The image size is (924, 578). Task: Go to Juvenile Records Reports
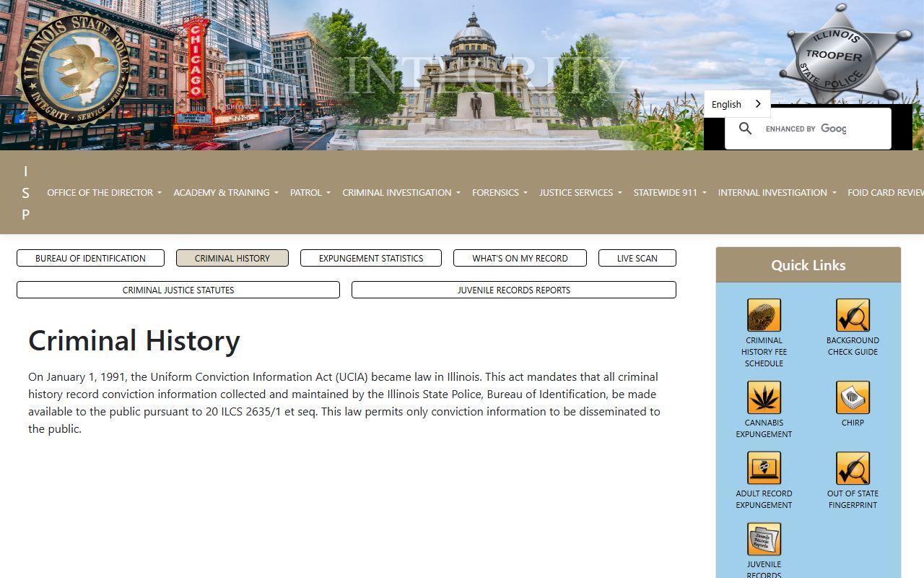[513, 290]
